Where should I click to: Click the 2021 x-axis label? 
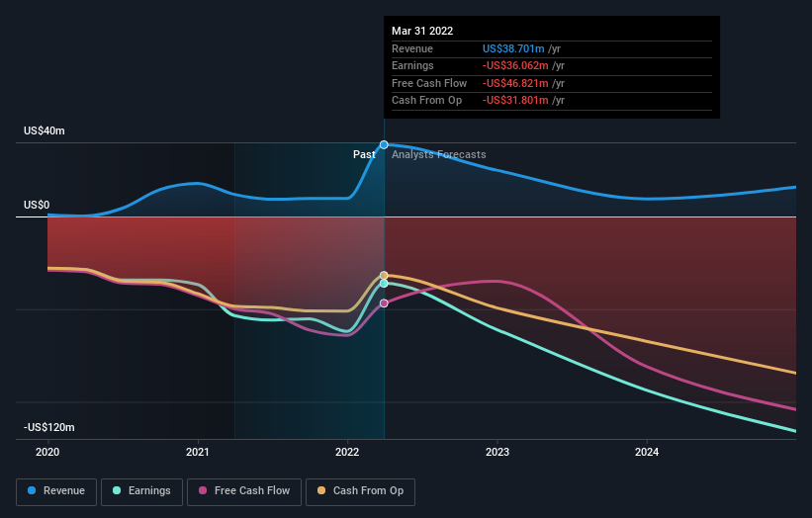197,453
